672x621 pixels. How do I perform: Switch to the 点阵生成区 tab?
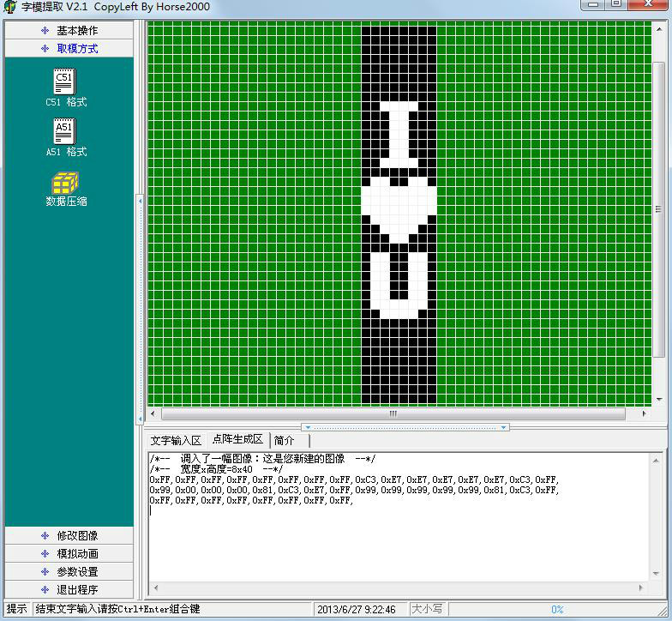click(x=237, y=440)
